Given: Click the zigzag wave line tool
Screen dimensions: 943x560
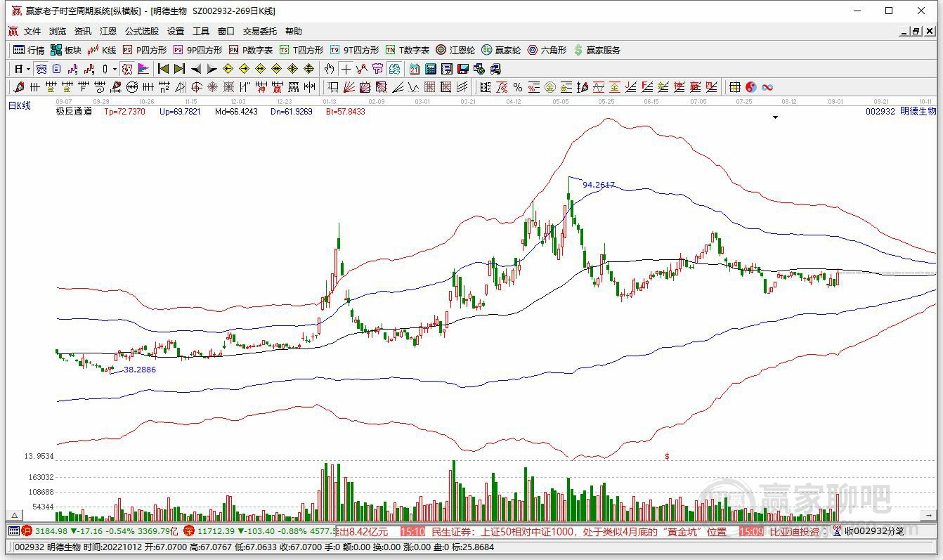Looking at the screenshot, I should (413, 87).
